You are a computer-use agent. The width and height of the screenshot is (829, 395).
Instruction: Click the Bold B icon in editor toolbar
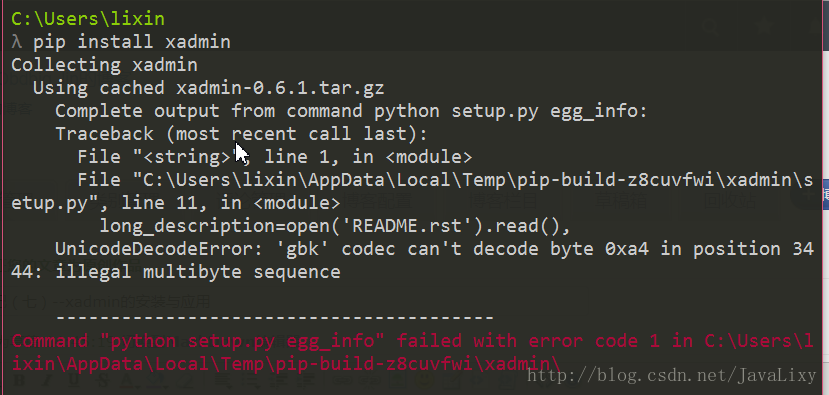click(19, 380)
